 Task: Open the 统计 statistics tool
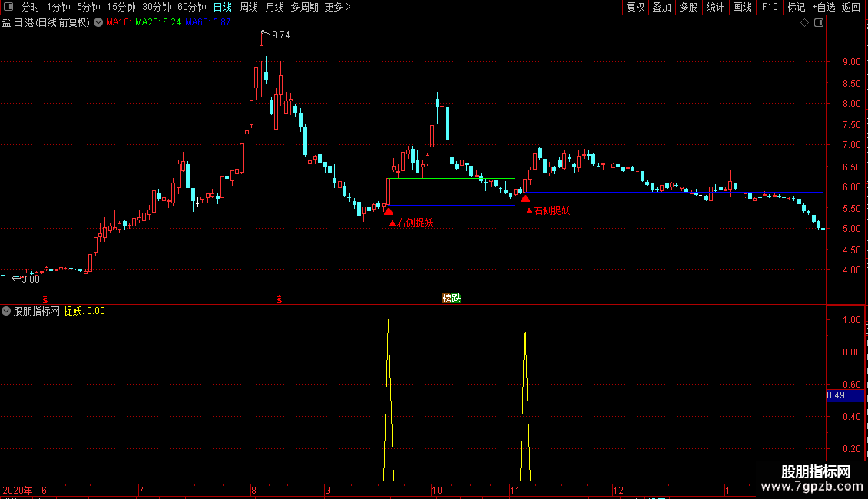(x=715, y=7)
